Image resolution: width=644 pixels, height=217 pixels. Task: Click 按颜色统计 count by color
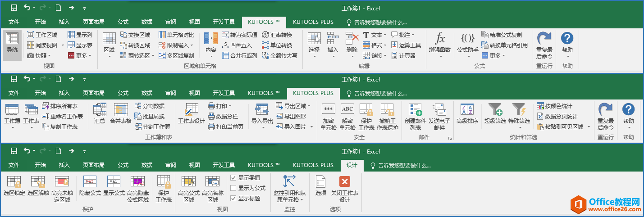[555, 106]
